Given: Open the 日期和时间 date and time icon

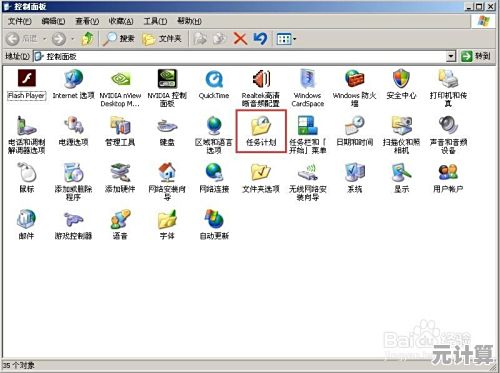Looking at the screenshot, I should click(x=354, y=131).
